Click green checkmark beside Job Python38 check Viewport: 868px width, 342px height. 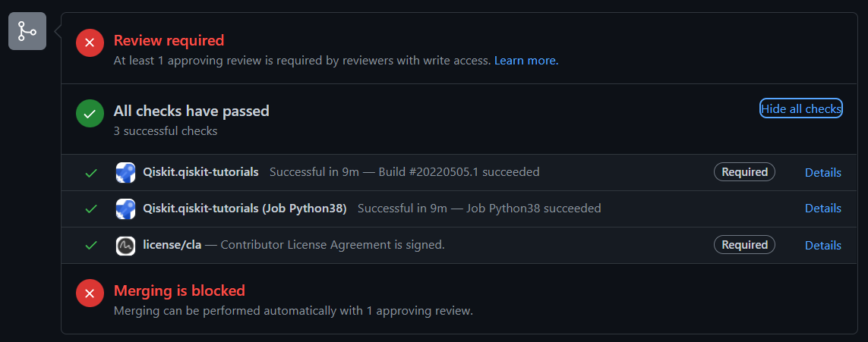point(91,209)
